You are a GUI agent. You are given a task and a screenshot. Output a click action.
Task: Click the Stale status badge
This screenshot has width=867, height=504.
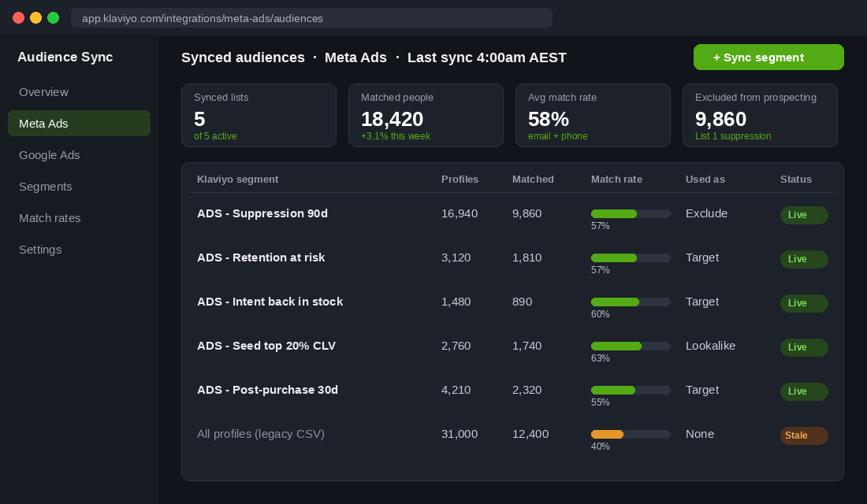[804, 435]
